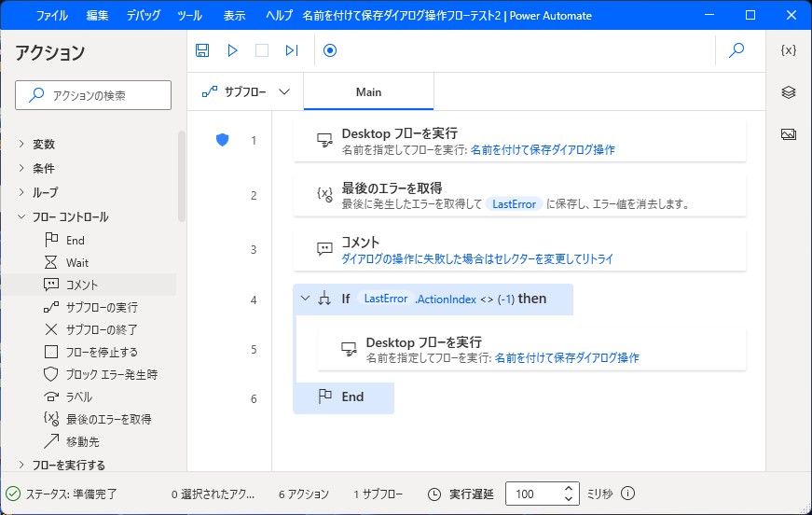Run the next action step button
This screenshot has height=515, width=812.
pyautogui.click(x=292, y=50)
